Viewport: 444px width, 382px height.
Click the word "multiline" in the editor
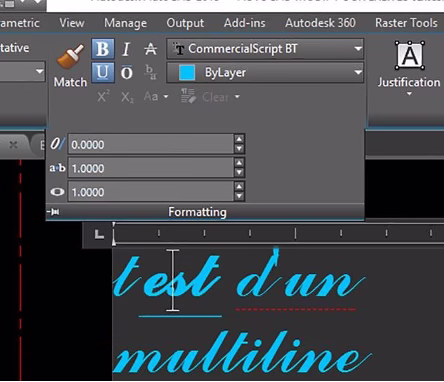243,352
